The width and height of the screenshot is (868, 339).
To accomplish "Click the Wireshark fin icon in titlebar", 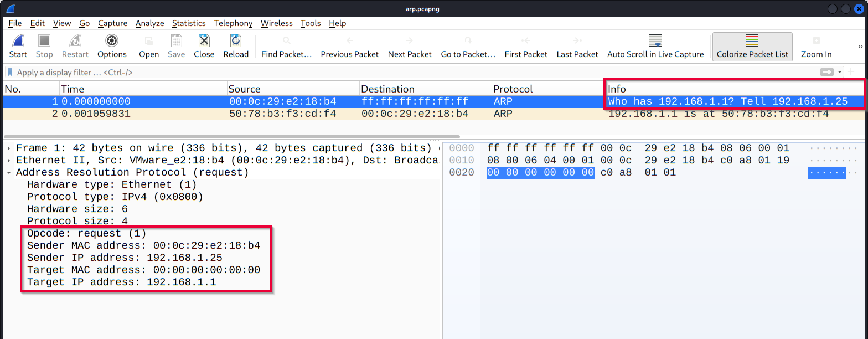I will [x=10, y=8].
